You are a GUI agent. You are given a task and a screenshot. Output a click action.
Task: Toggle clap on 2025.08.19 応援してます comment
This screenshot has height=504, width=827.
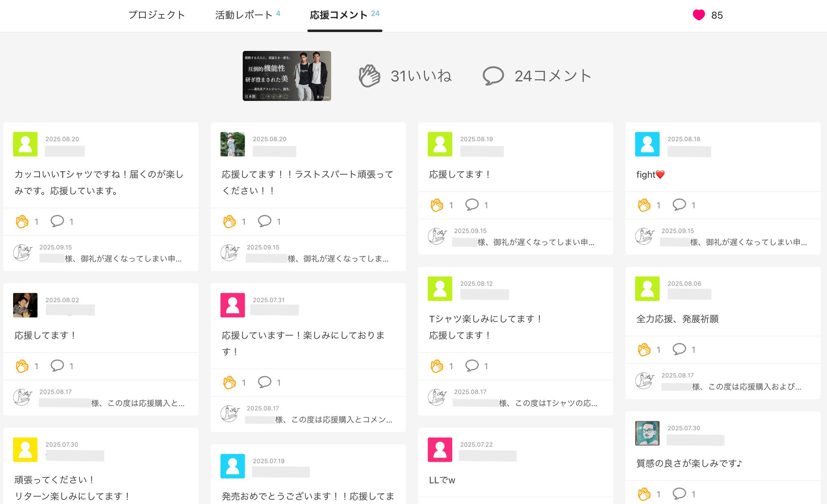click(436, 205)
